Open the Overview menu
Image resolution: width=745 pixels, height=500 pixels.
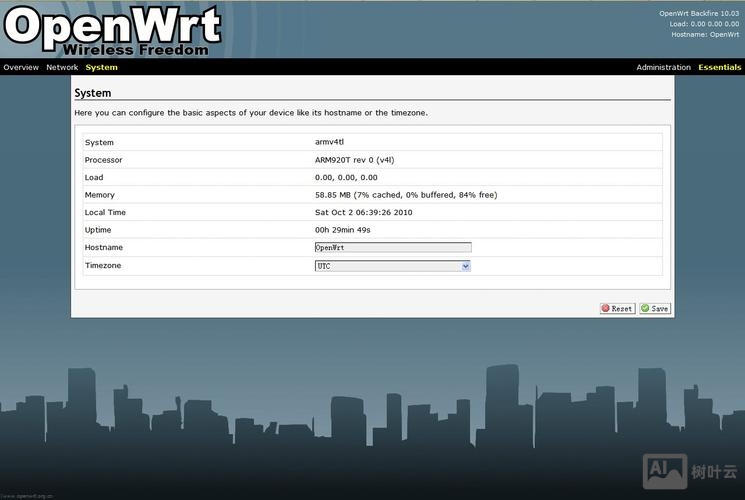pos(20,67)
